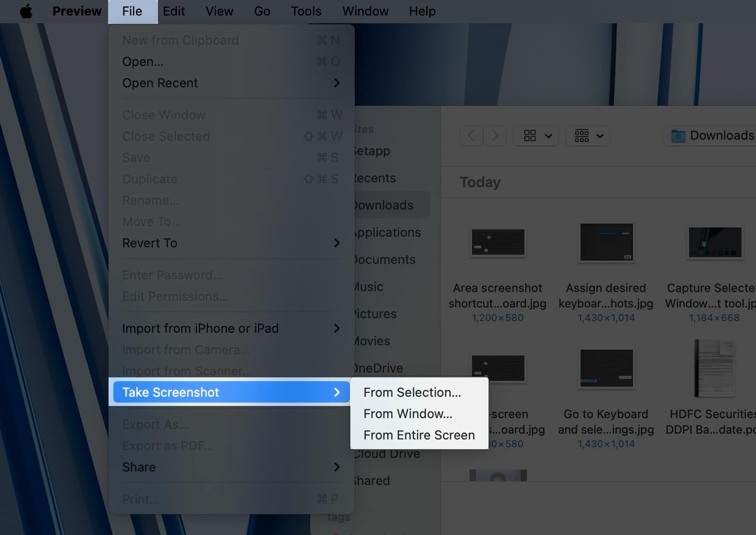Open the Apple menu

(x=26, y=11)
